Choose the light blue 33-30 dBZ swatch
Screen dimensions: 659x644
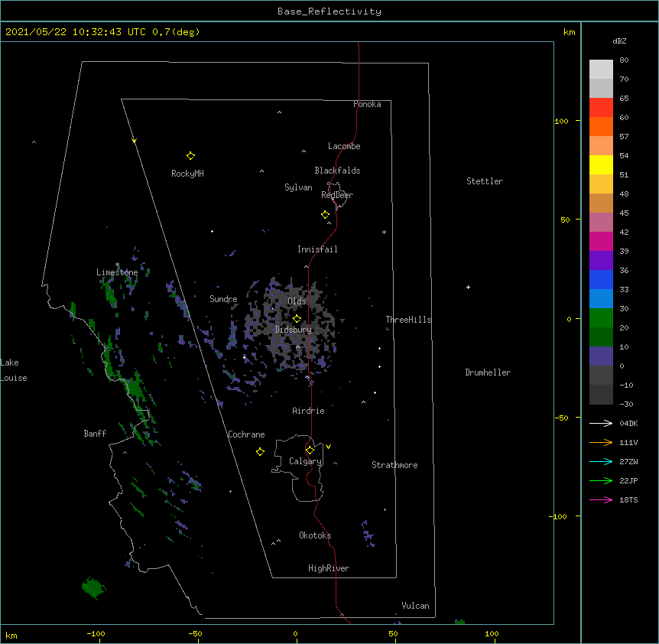click(x=601, y=299)
